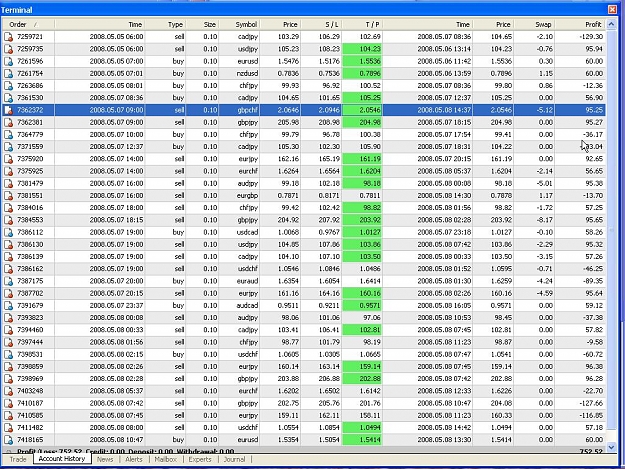Click the icon beside order 7371559
Screen dimensions: 625x469
coord(9,147)
